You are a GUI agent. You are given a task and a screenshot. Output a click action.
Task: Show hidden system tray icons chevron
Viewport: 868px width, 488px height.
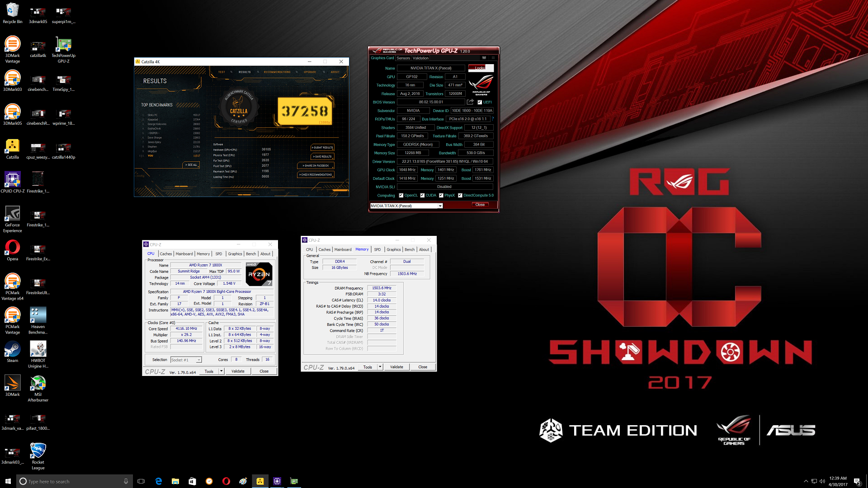point(806,481)
